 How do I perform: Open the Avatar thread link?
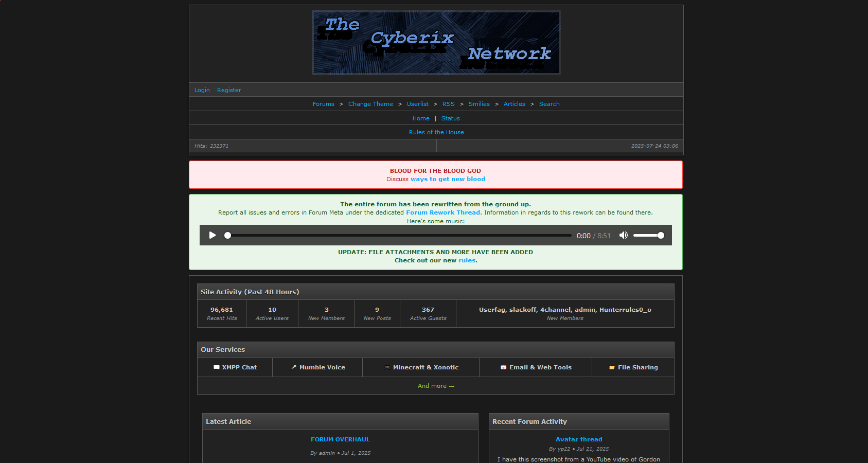point(579,439)
